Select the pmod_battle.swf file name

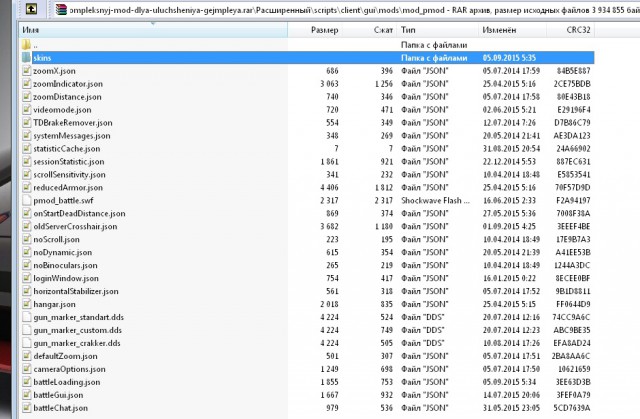coord(63,201)
